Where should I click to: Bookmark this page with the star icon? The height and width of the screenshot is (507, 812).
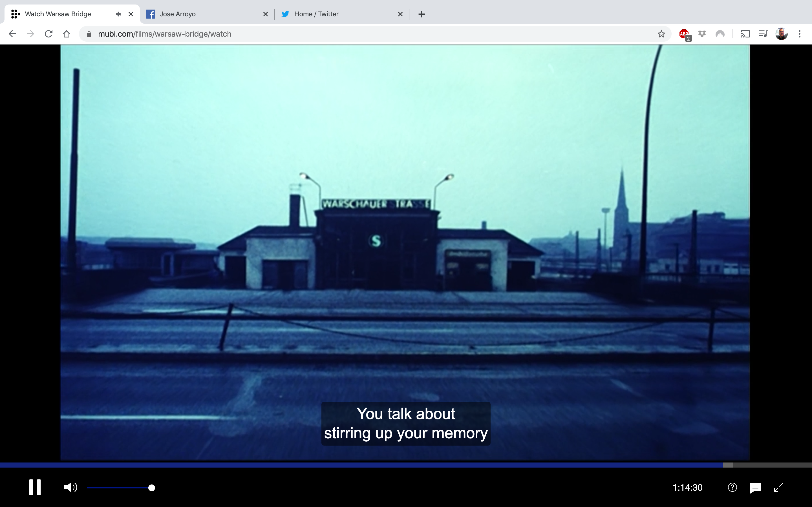(x=661, y=34)
